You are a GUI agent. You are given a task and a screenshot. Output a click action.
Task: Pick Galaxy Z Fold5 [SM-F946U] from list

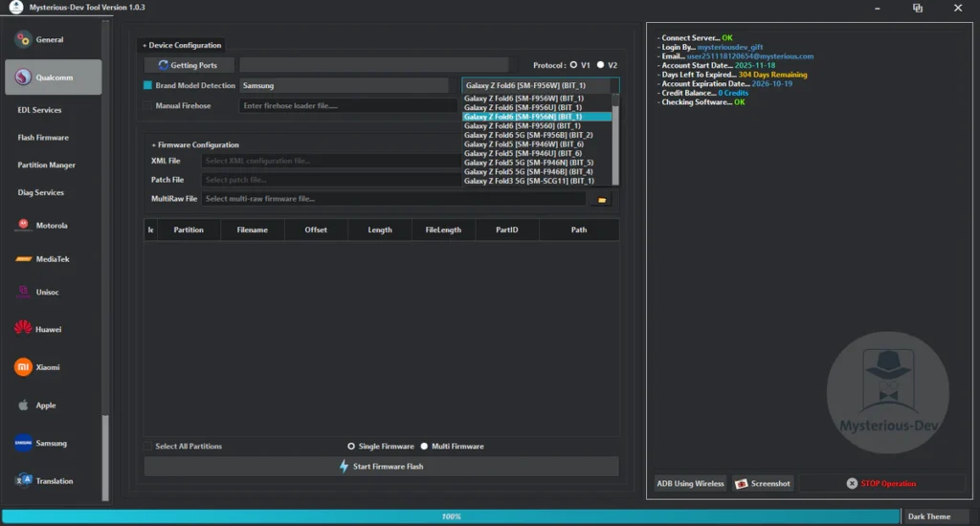point(523,153)
